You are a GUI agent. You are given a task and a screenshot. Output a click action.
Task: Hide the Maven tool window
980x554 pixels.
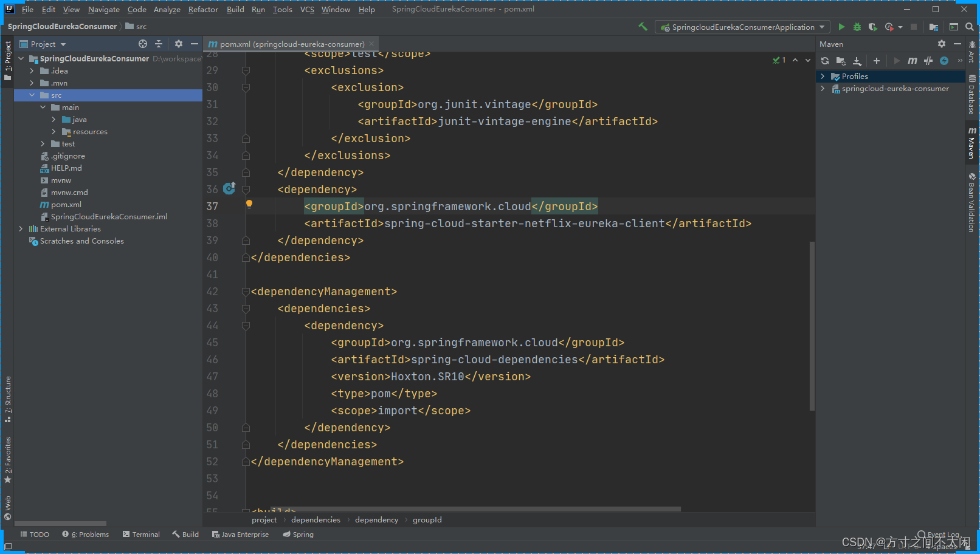pos(958,44)
